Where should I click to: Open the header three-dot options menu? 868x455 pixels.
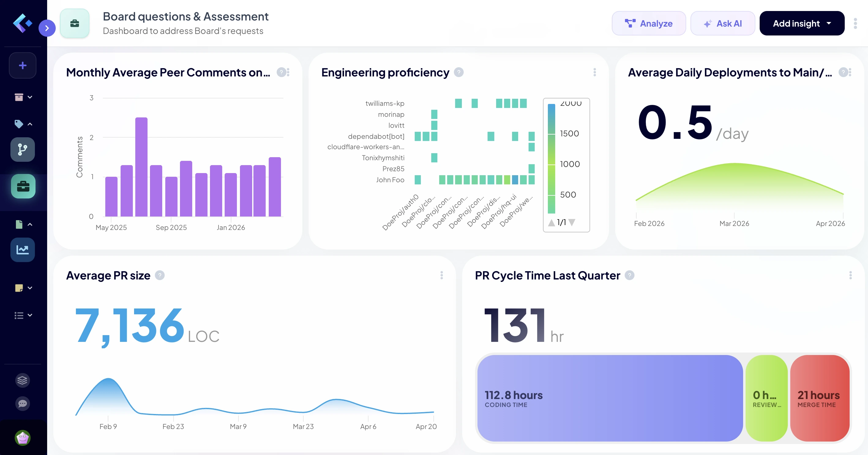855,23
